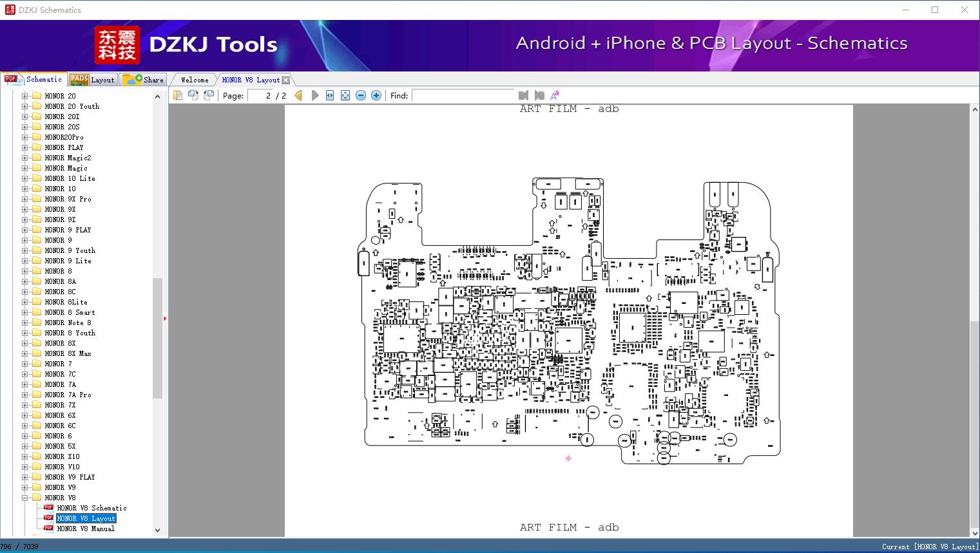Rotate the page using the left-arrow page icon

[209, 95]
